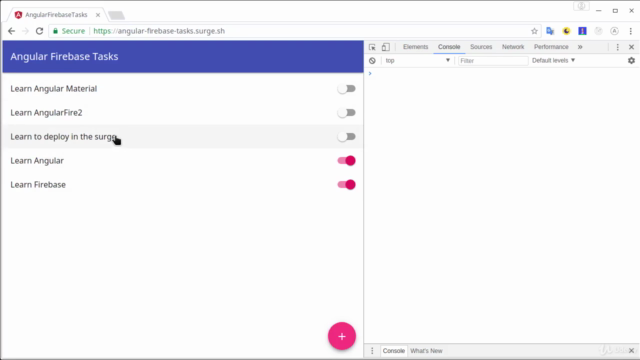Select What's New drawer tab
640x360 pixels.
point(426,351)
